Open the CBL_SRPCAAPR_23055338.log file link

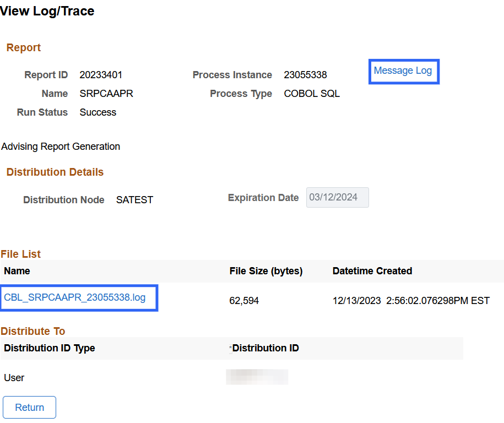pyautogui.click(x=75, y=297)
